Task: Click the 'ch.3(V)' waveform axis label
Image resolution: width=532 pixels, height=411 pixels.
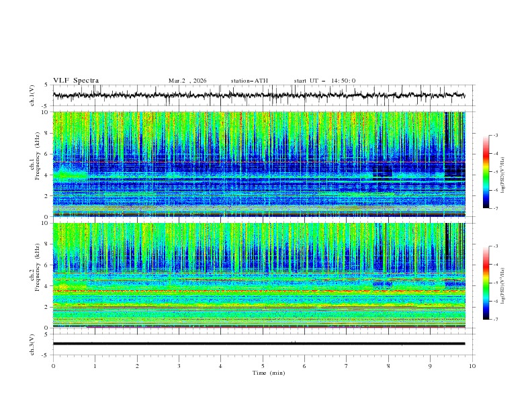Action: coord(32,345)
